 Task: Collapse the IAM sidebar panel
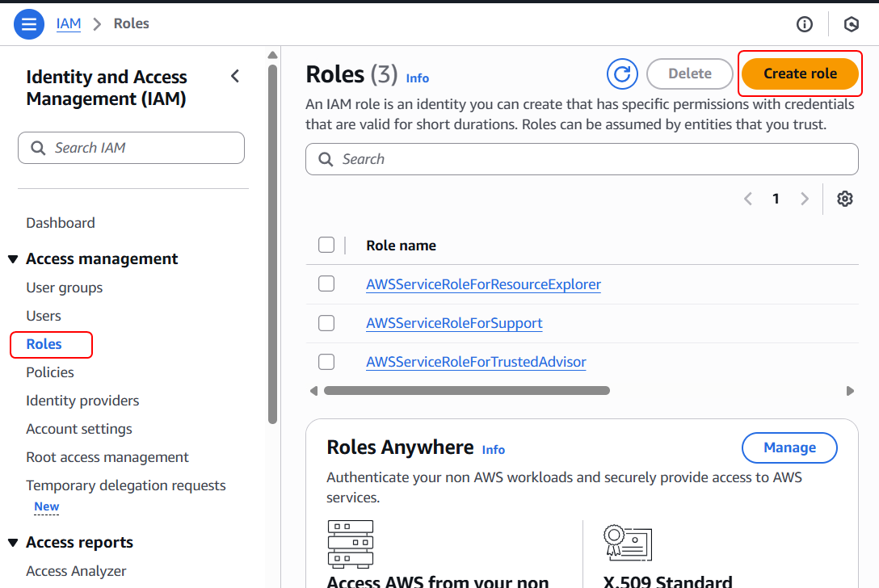[235, 77]
